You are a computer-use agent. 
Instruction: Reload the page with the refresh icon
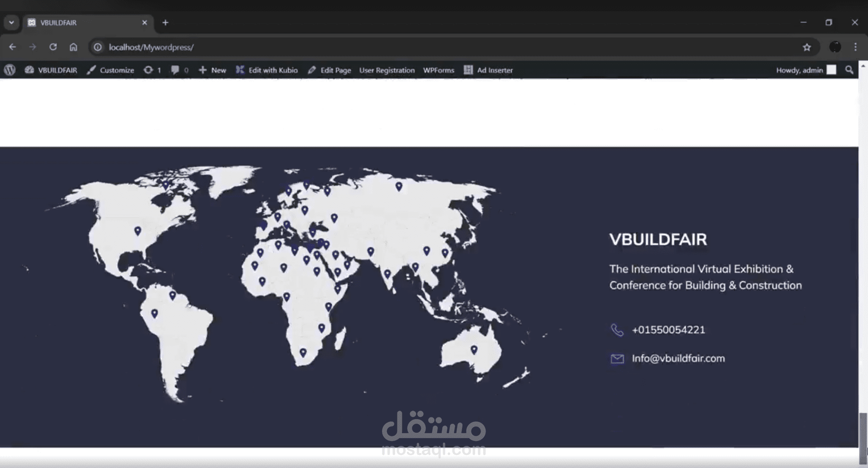tap(53, 47)
